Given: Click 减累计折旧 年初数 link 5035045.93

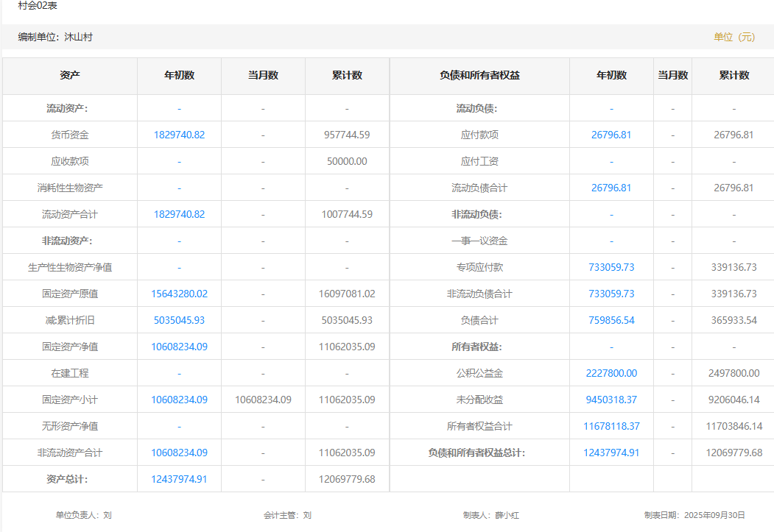Looking at the screenshot, I should click(x=179, y=320).
